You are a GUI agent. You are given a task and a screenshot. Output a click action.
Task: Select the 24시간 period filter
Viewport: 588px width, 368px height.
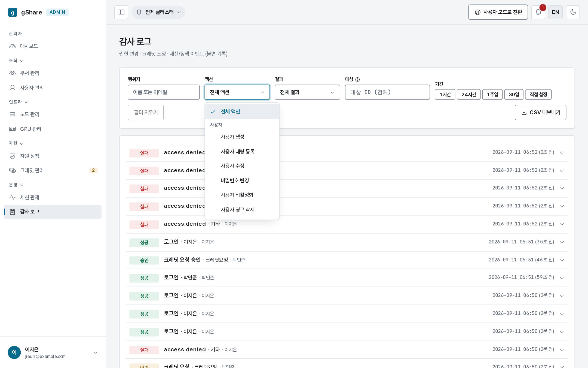tap(468, 95)
